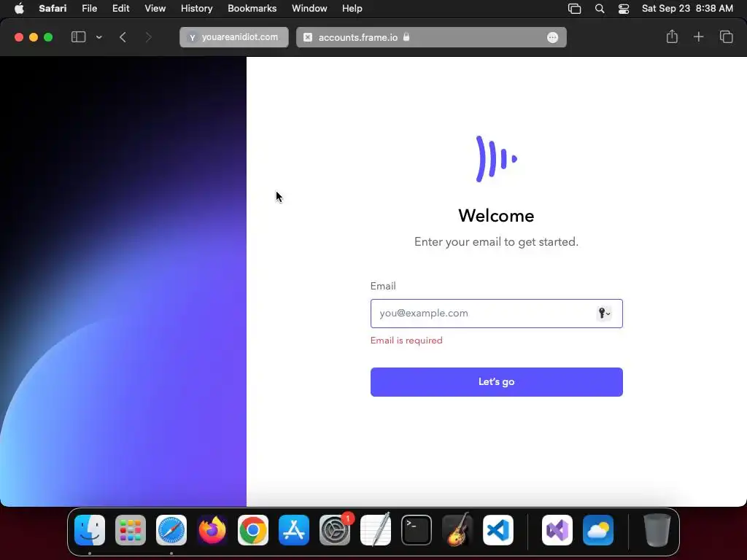747x560 pixels.
Task: Go back to previous page
Action: pyautogui.click(x=123, y=37)
